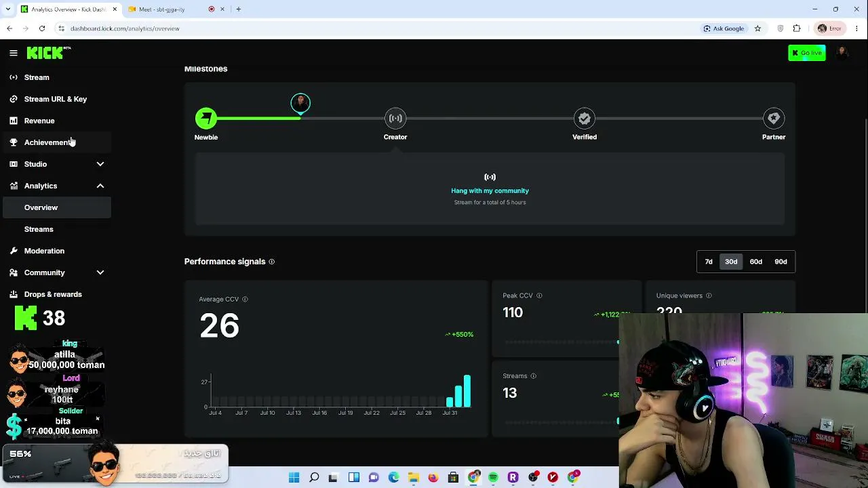The height and width of the screenshot is (488, 868).
Task: Open Spotify from the taskbar
Action: tap(493, 478)
